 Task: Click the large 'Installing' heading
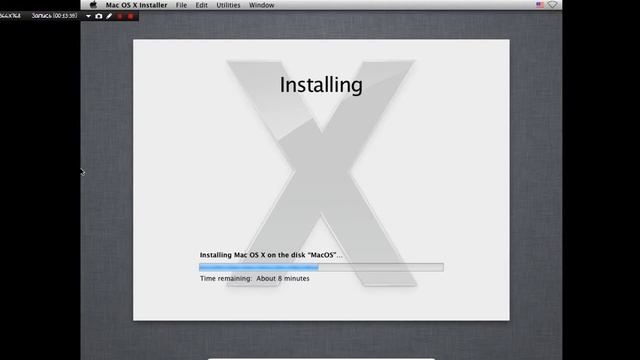[x=321, y=85]
